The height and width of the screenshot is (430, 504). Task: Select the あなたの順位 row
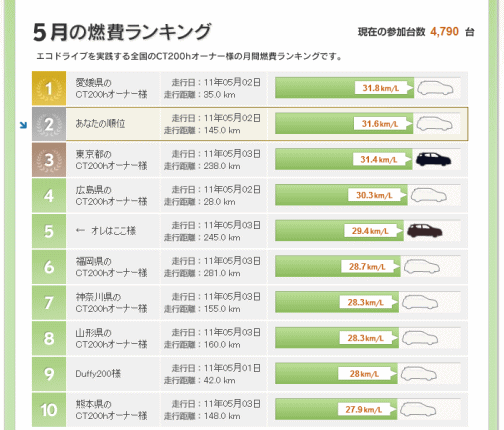[250, 124]
